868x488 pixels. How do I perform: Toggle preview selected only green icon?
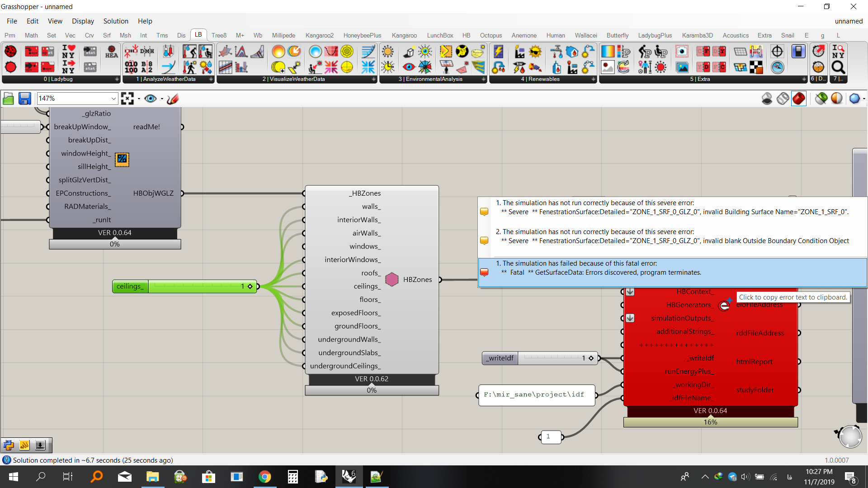coord(821,99)
